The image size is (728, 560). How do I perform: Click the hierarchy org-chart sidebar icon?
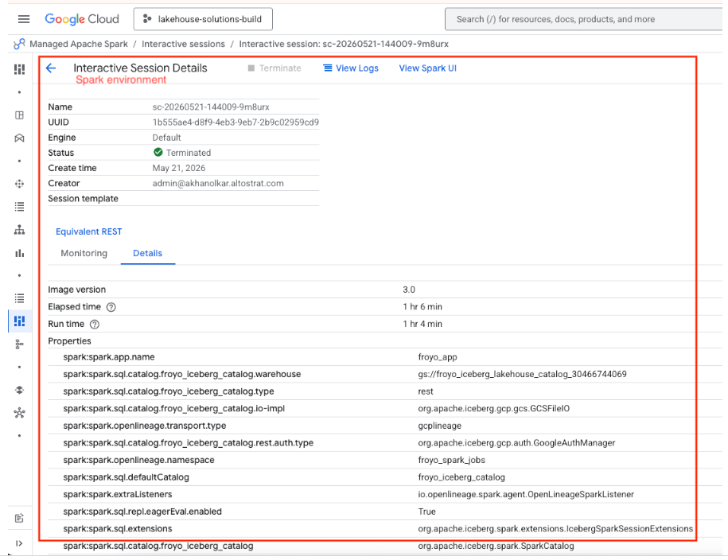20,230
